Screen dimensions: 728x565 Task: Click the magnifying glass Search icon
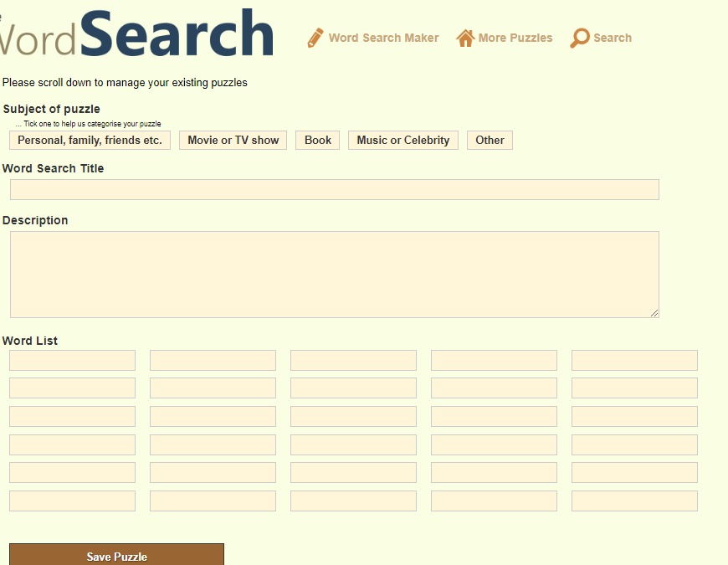pyautogui.click(x=579, y=39)
